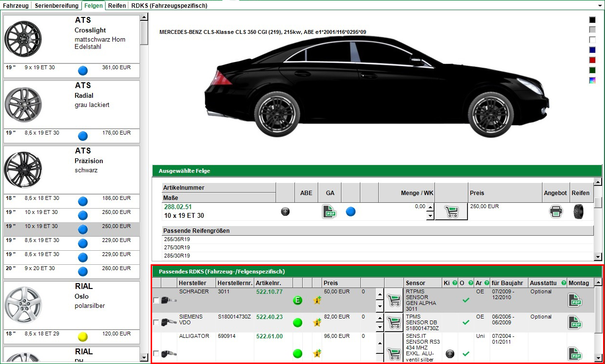Image resolution: width=605 pixels, height=364 pixels.
Task: Click the green E status icon for SCHRADER
Action: (297, 301)
